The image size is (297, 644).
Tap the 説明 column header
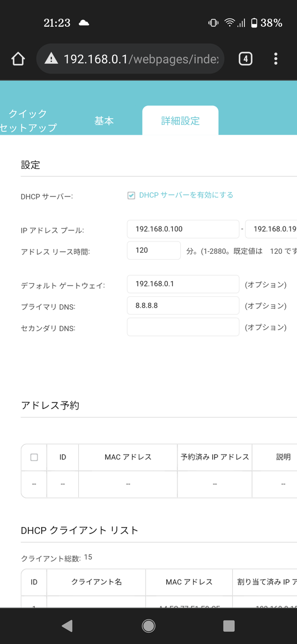(284, 457)
